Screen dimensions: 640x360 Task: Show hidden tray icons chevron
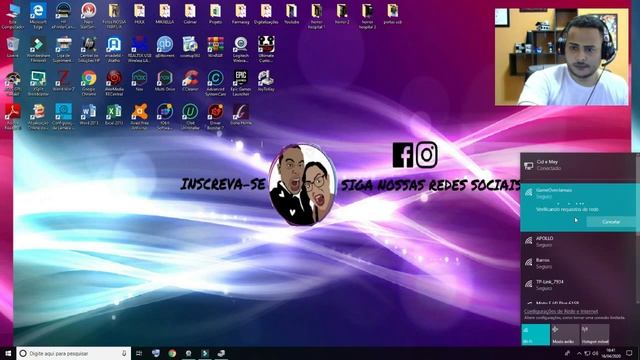click(579, 353)
